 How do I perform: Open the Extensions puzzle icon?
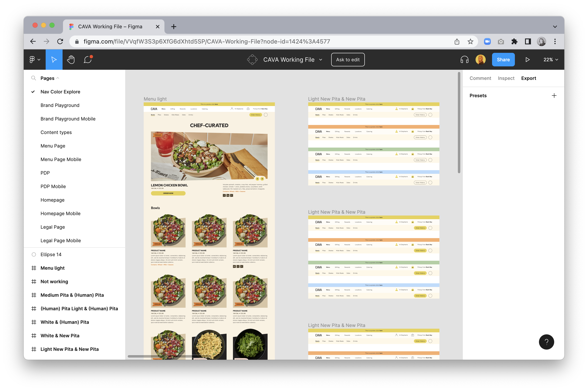point(514,41)
